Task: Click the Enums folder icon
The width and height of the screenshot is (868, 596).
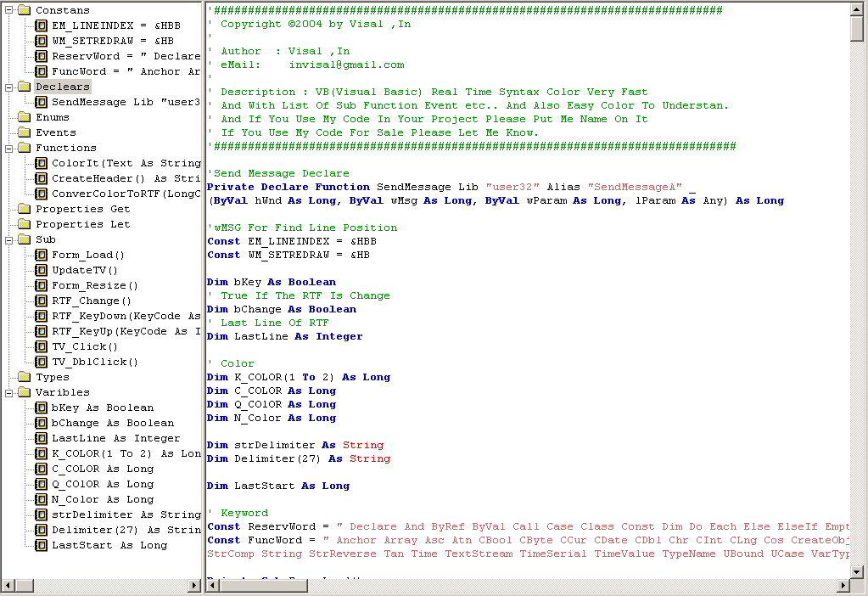Action: pos(23,117)
